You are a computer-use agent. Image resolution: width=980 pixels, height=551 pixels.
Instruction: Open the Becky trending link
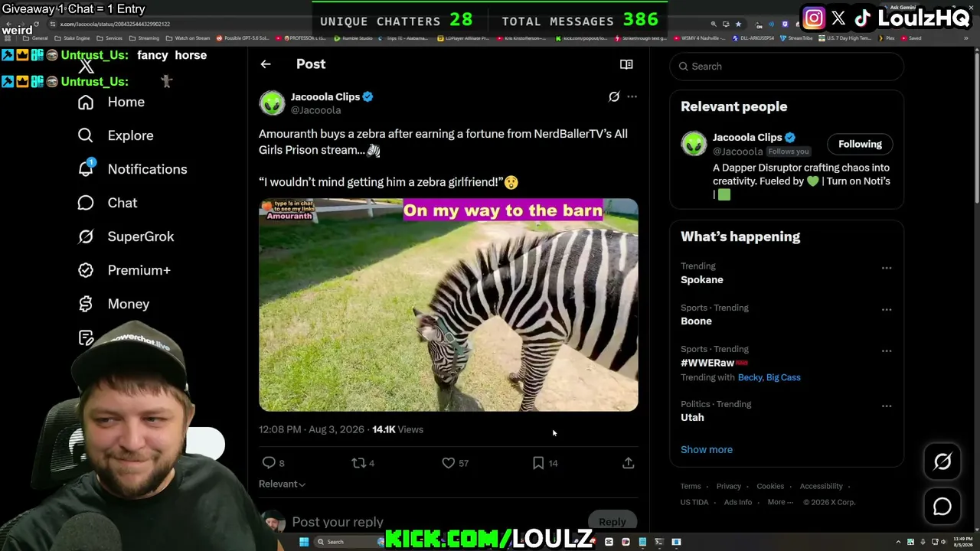[749, 377]
